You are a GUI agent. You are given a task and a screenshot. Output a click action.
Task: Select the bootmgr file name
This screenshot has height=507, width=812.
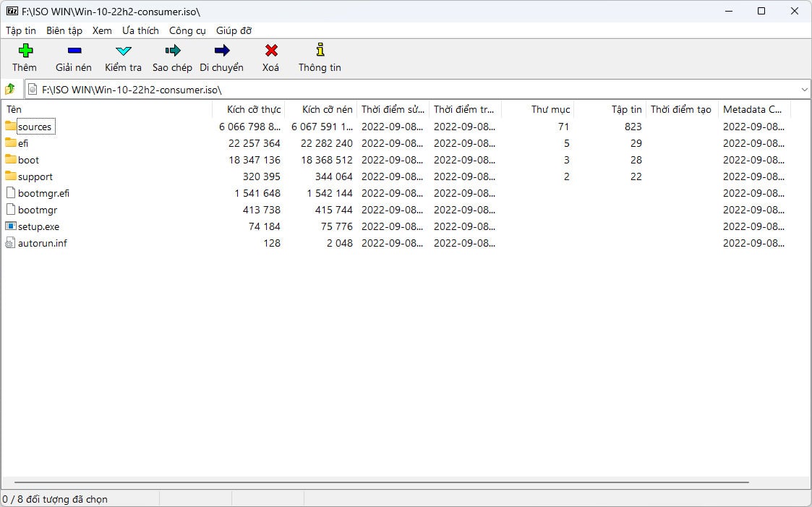[x=38, y=210]
